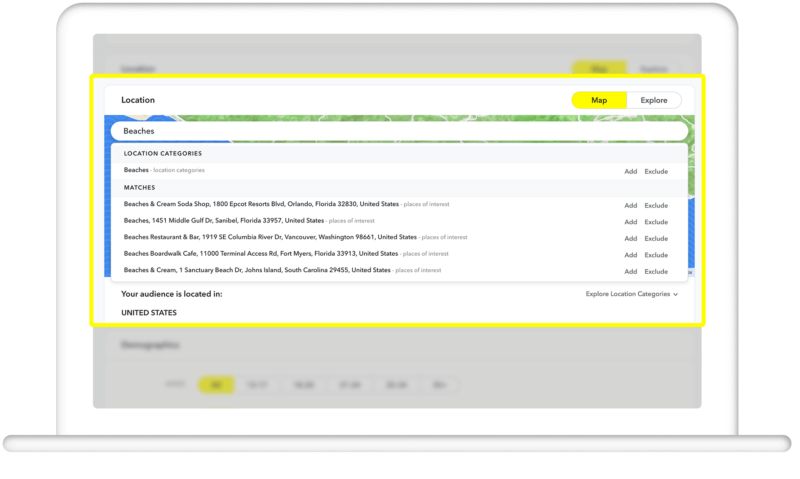Click the Beaches search input field

[x=398, y=131]
